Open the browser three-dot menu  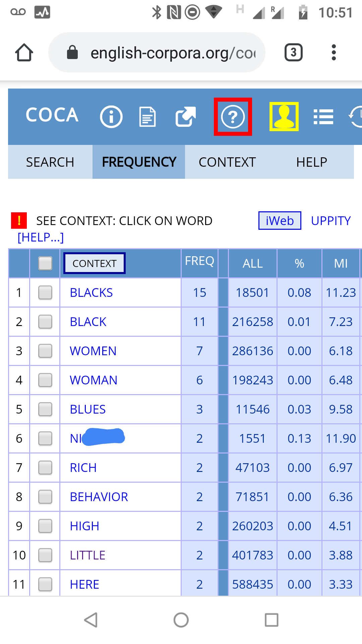pyautogui.click(x=334, y=52)
